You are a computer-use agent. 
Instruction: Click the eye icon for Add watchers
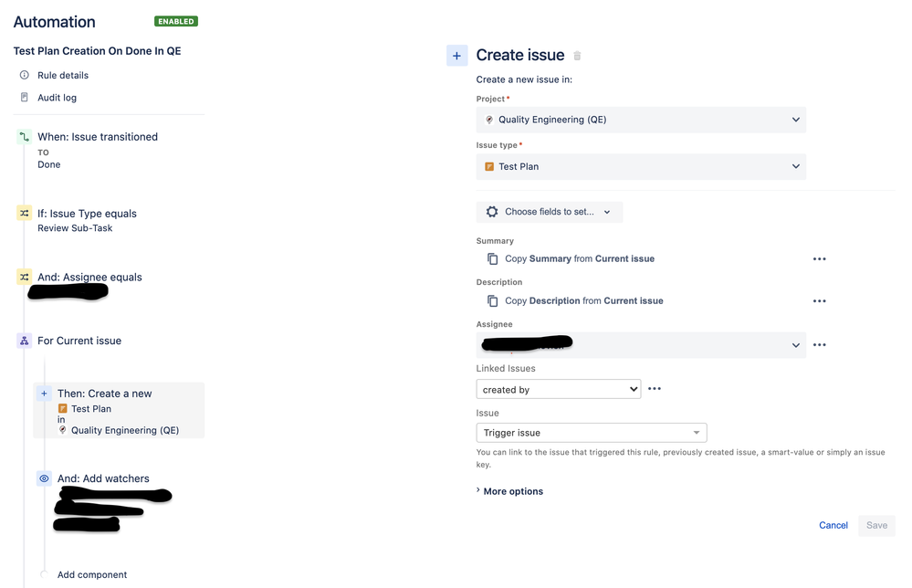click(44, 478)
